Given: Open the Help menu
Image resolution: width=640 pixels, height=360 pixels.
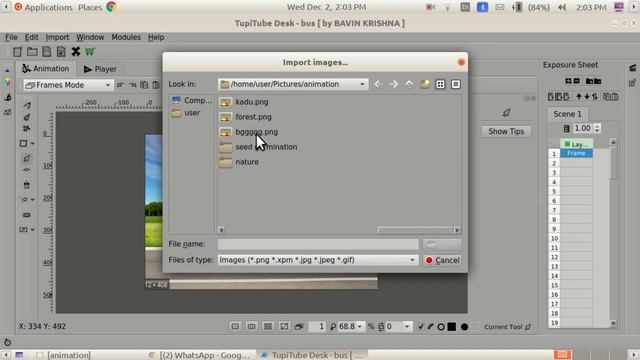Looking at the screenshot, I should (x=156, y=37).
